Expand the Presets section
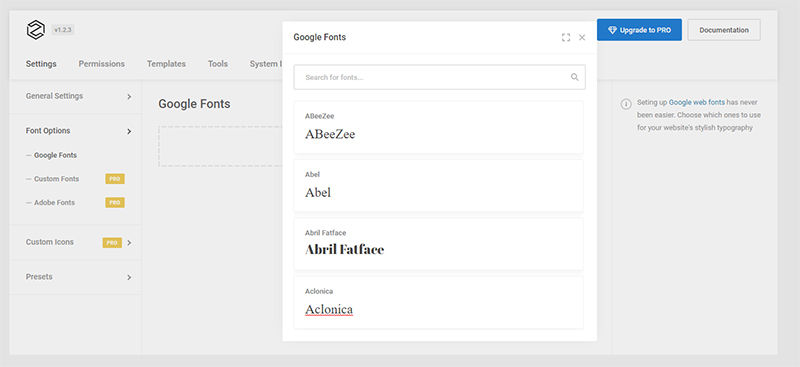 click(x=129, y=277)
